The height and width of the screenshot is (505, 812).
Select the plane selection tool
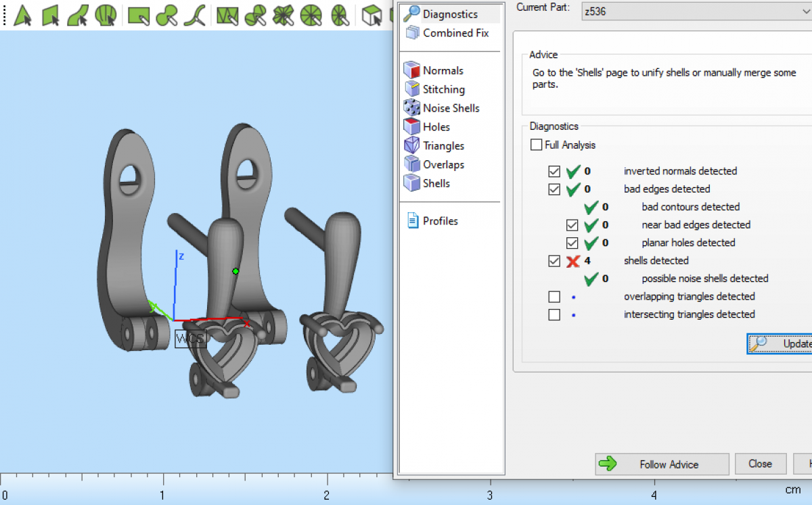(x=51, y=15)
